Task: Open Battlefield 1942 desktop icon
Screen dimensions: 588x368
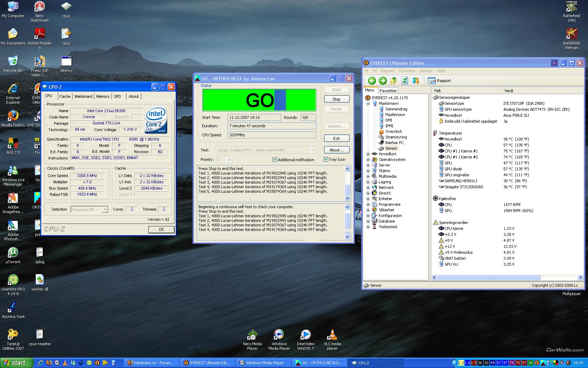Action: click(x=572, y=12)
